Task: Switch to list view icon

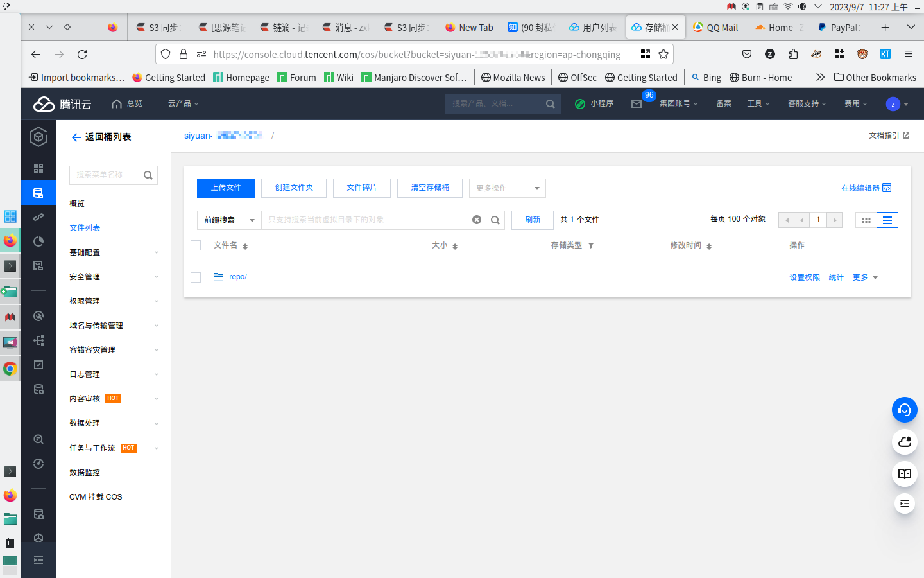Action: coord(887,220)
